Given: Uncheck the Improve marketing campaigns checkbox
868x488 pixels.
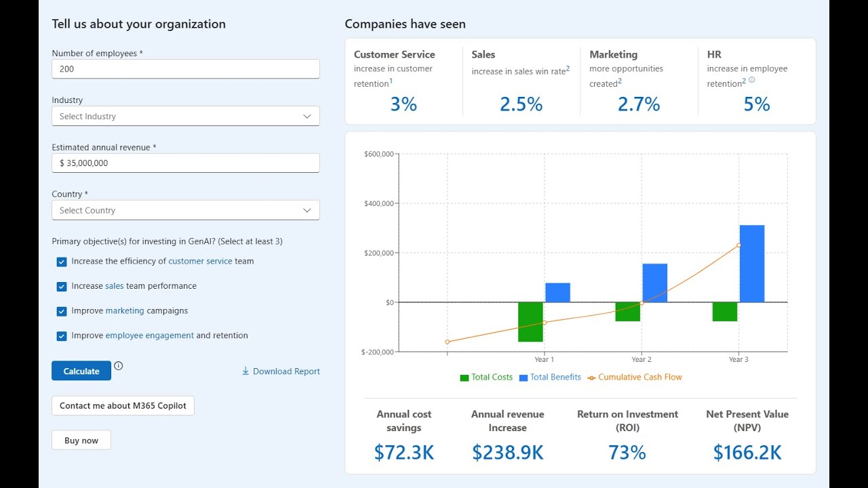Looking at the screenshot, I should point(62,311).
